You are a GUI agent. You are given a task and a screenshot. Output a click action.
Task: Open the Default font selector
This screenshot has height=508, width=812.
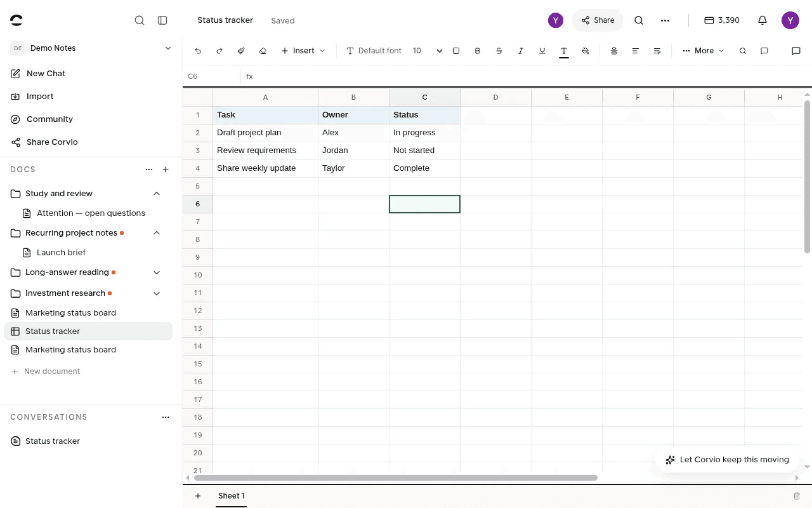click(374, 51)
